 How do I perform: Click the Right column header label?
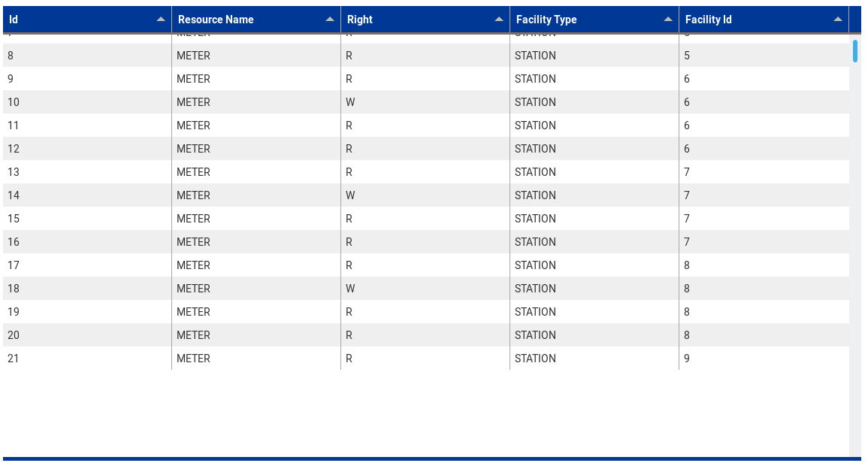[360, 20]
